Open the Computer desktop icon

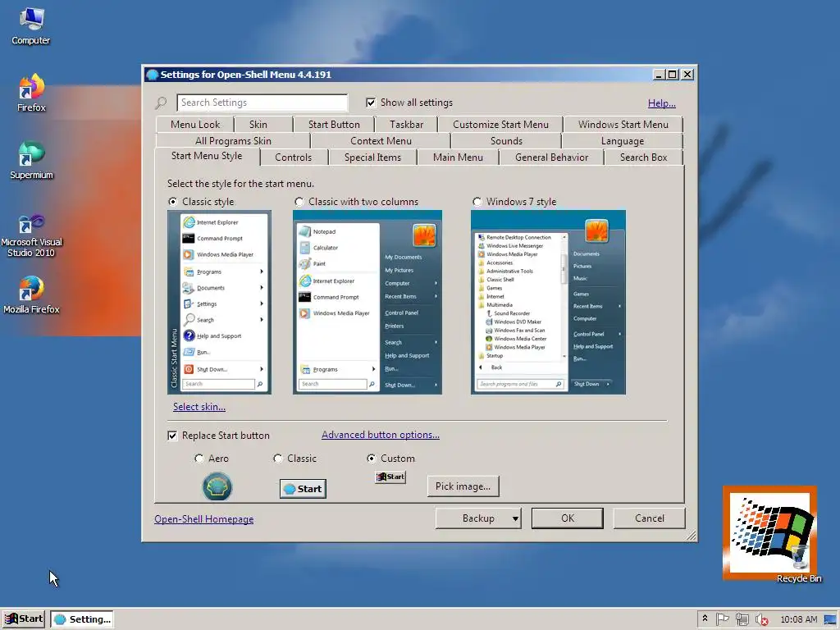click(x=31, y=25)
